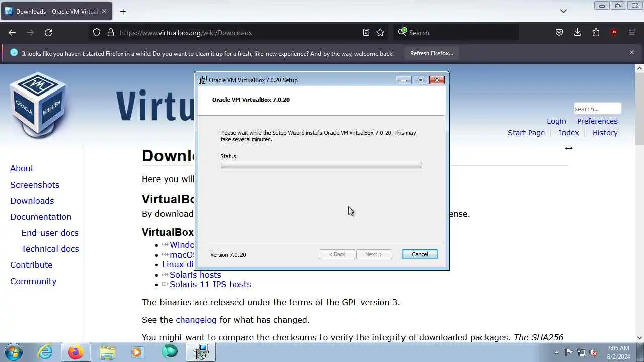Select the Downloads – Oracle VM VirtualBox tab
Image resolution: width=644 pixels, height=362 pixels.
click(57, 11)
